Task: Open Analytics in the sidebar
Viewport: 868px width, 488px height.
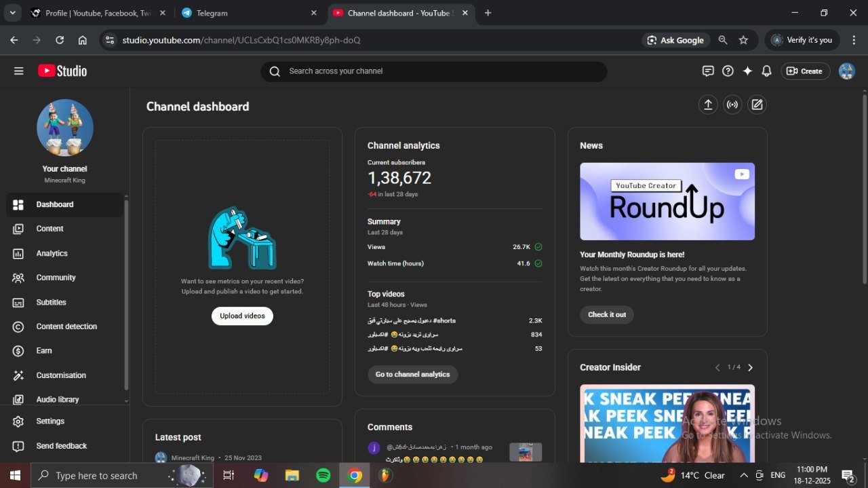Action: click(52, 253)
